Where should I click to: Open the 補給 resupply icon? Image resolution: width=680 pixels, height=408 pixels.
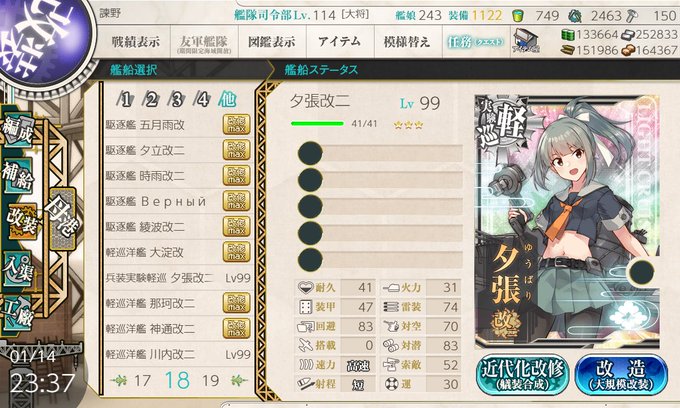[x=17, y=176]
